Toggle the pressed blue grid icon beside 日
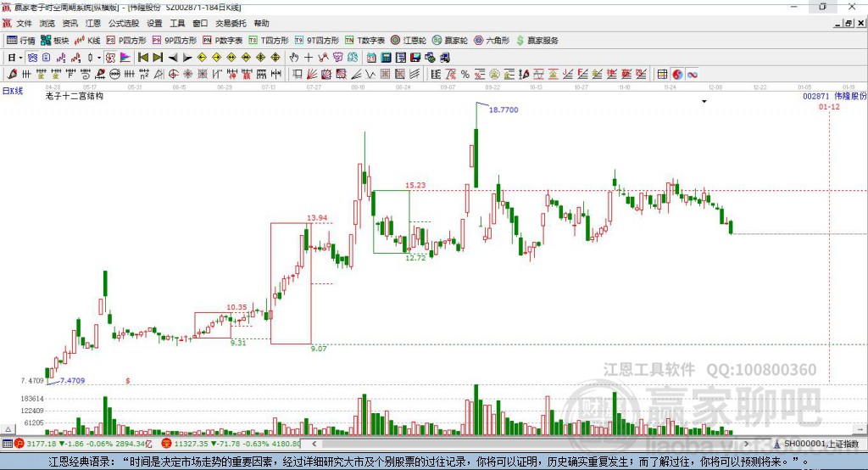 32,58
